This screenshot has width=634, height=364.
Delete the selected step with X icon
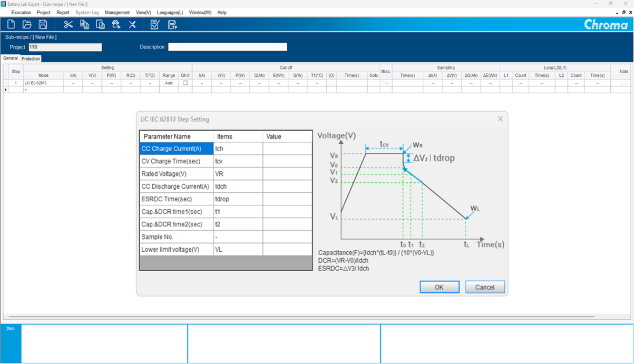[x=132, y=24]
